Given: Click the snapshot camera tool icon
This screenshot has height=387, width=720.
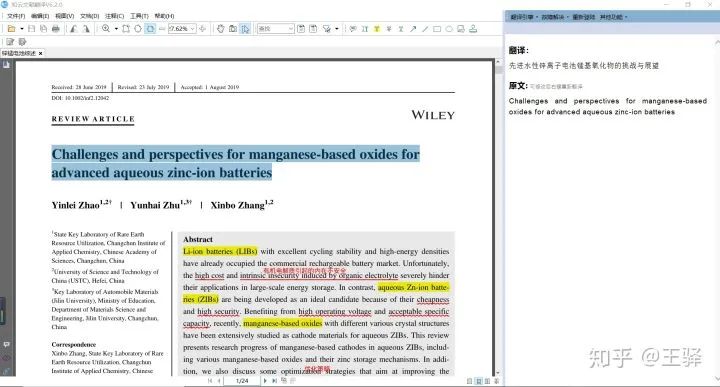Looking at the screenshot, I should click(233, 29).
